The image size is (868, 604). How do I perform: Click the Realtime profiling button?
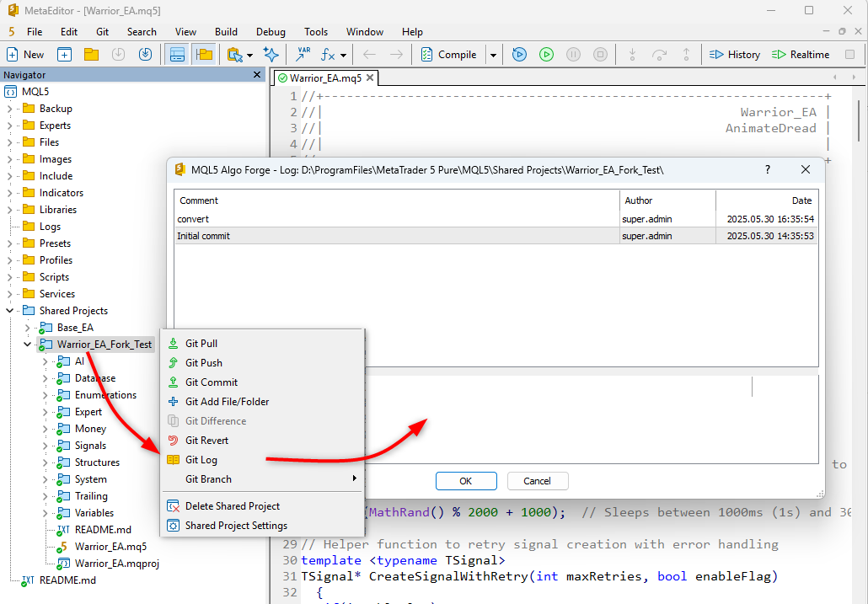(801, 54)
